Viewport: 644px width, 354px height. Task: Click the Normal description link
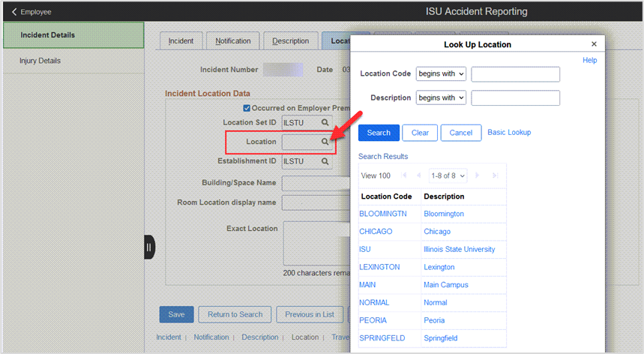pos(436,302)
